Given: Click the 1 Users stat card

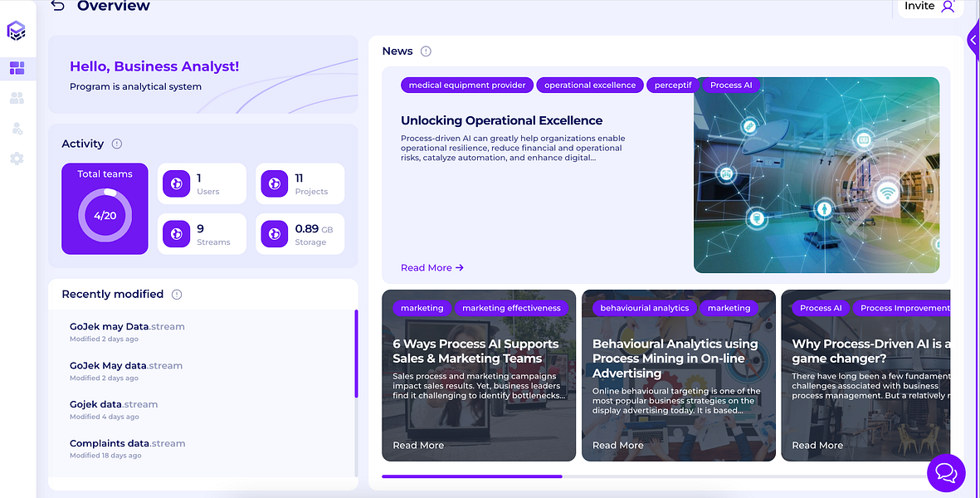Looking at the screenshot, I should tap(202, 183).
